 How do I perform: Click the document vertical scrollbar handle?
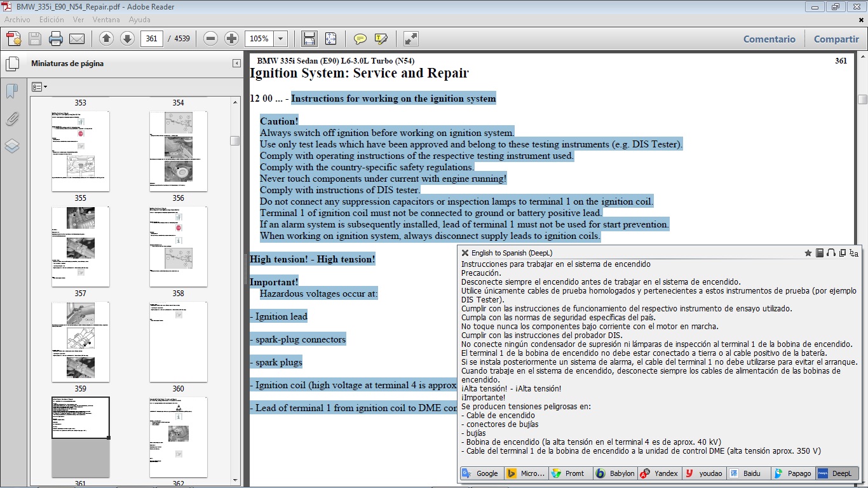[862, 99]
